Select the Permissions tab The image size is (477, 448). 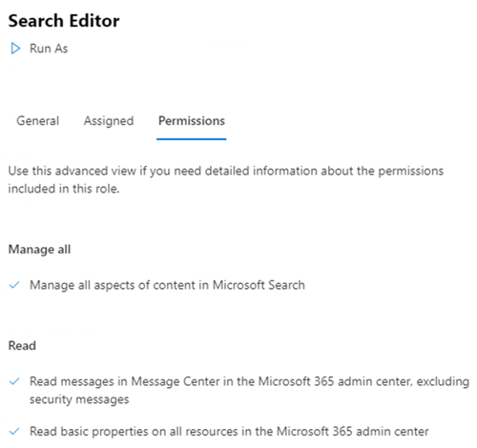tap(192, 121)
